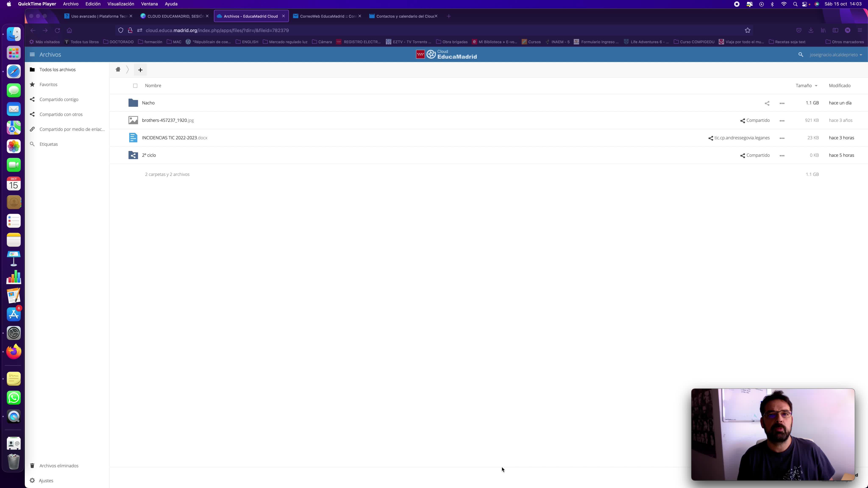Open more options for 2º ciclo folder

(782, 156)
